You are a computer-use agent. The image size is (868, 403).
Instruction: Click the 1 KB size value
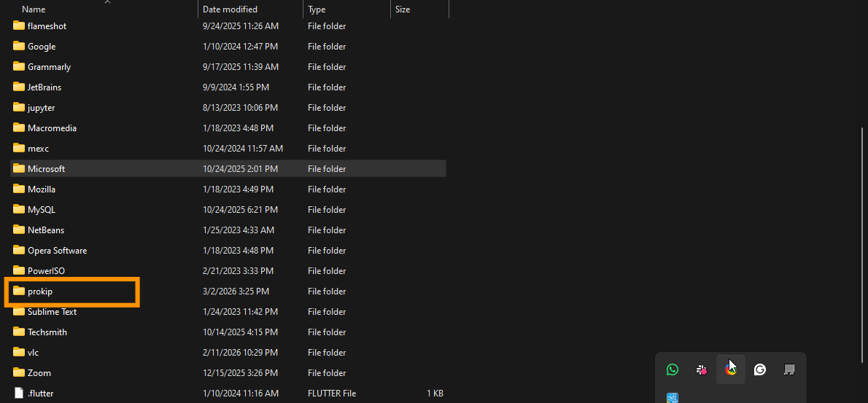(435, 394)
